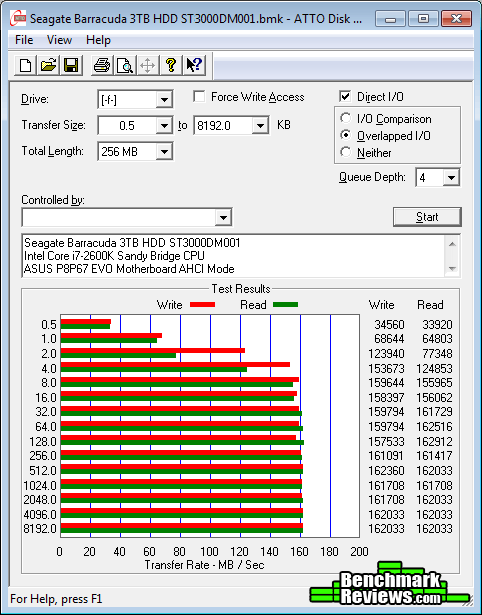Click the context help arrow icon
The width and height of the screenshot is (482, 615).
[194, 65]
